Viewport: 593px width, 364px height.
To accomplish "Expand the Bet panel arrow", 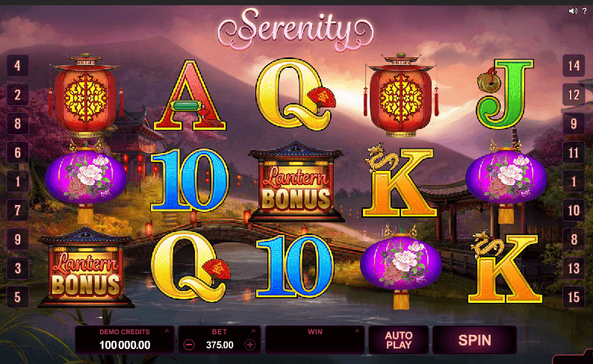I will pyautogui.click(x=253, y=330).
